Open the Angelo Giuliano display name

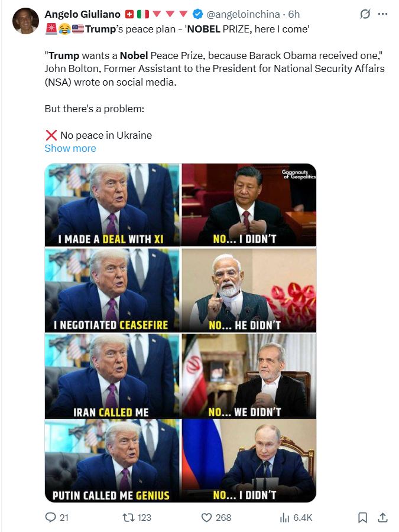coord(83,14)
